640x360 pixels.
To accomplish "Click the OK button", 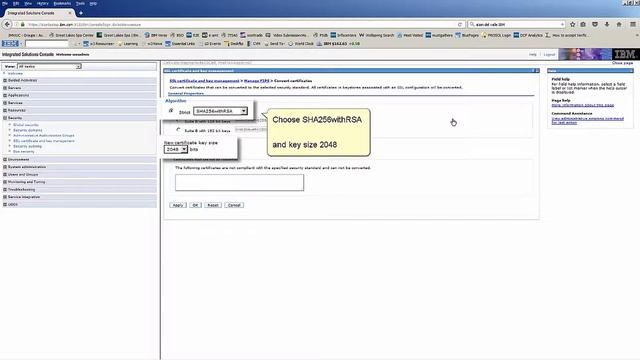I will click(196, 205).
